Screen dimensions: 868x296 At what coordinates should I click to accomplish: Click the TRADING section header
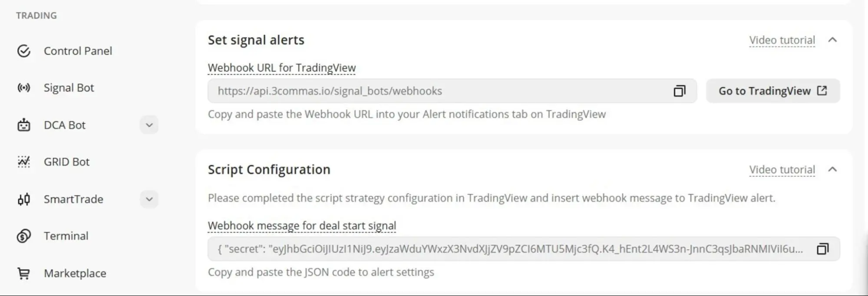click(36, 15)
